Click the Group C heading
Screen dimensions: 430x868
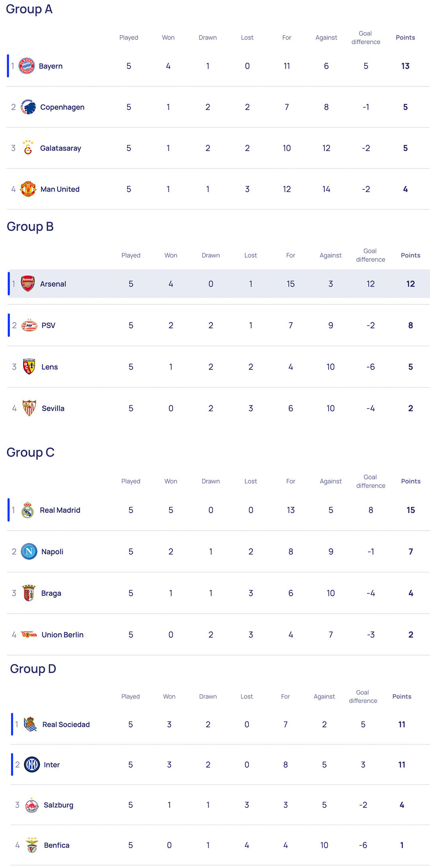31,452
